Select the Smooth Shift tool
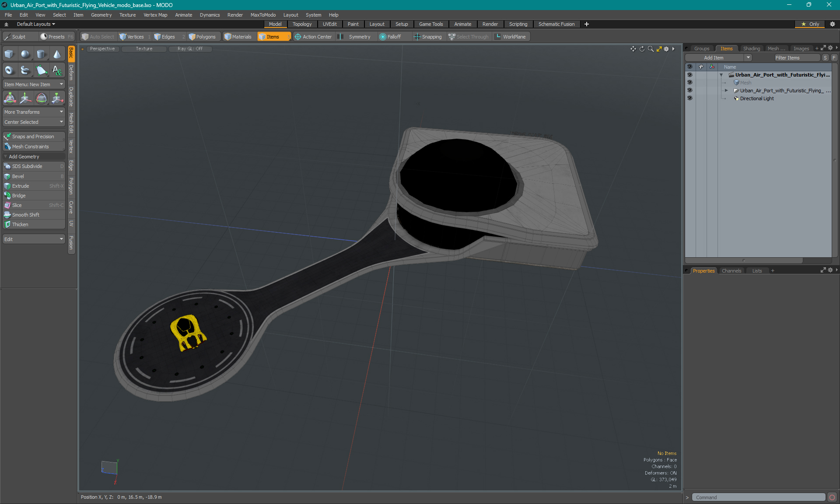The width and height of the screenshot is (840, 504). (x=26, y=215)
